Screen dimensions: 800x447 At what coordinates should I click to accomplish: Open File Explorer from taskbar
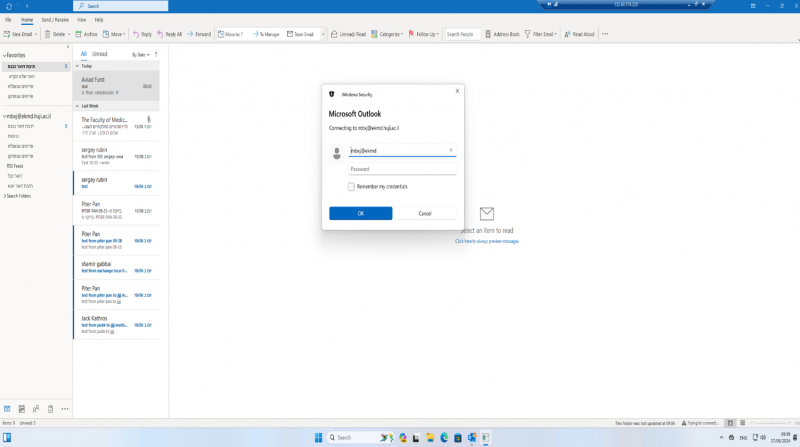coord(430,438)
